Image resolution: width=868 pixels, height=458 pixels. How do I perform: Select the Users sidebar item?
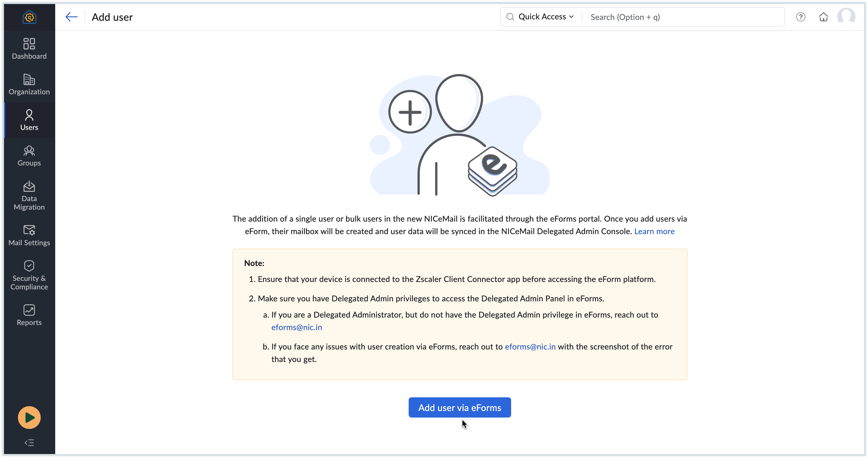coord(29,120)
